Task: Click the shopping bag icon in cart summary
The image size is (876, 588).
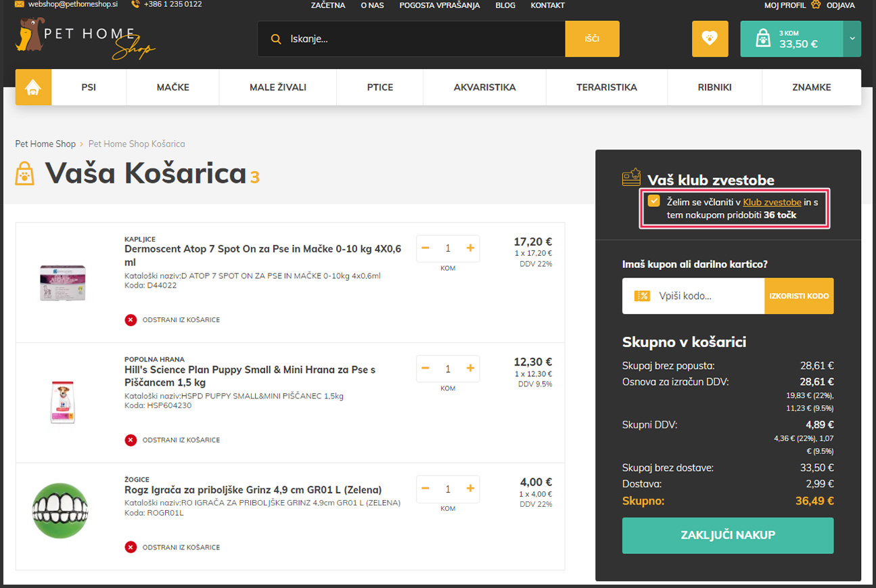Action: coord(762,39)
